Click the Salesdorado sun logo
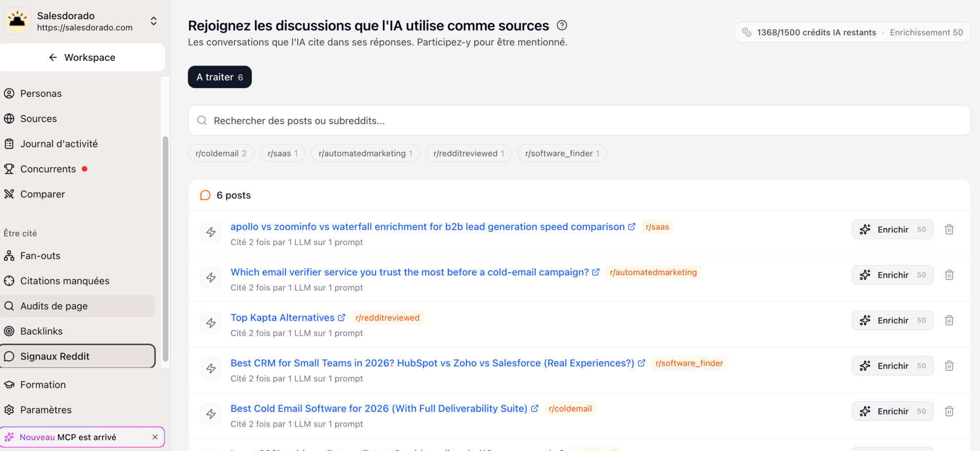Screen dimensions: 980x451 click(18, 21)
